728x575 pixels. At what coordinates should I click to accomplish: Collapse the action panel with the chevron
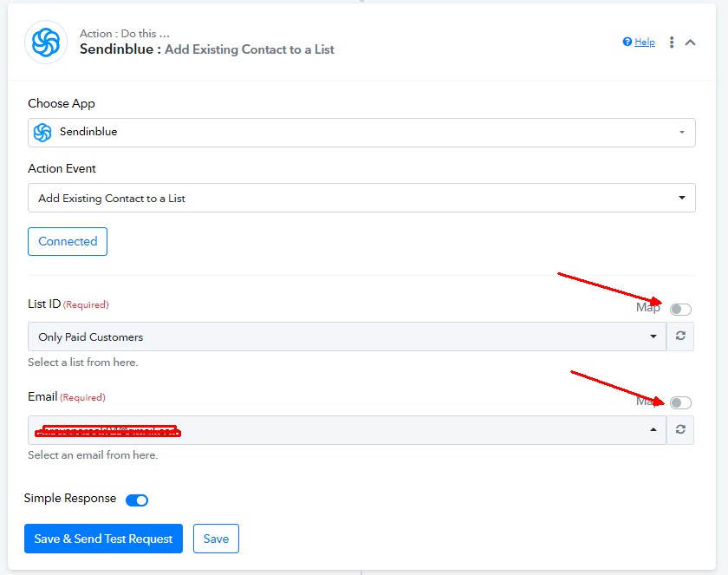coord(691,42)
